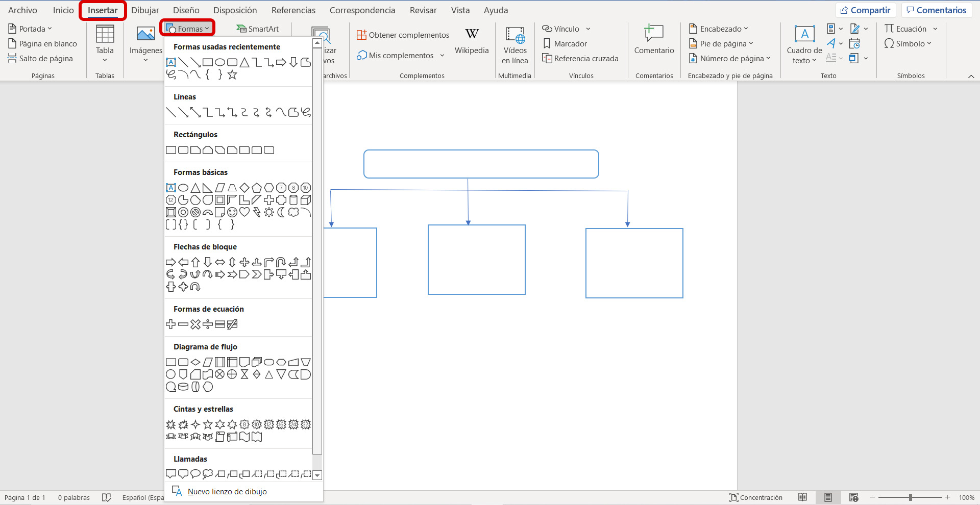Select the 5-point star in Cintas y estrellas
980x505 pixels.
(208, 424)
